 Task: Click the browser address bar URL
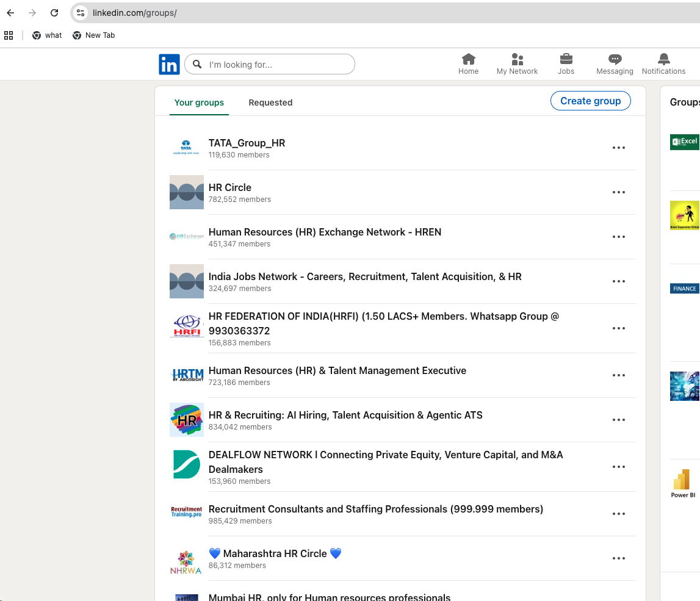pos(134,13)
